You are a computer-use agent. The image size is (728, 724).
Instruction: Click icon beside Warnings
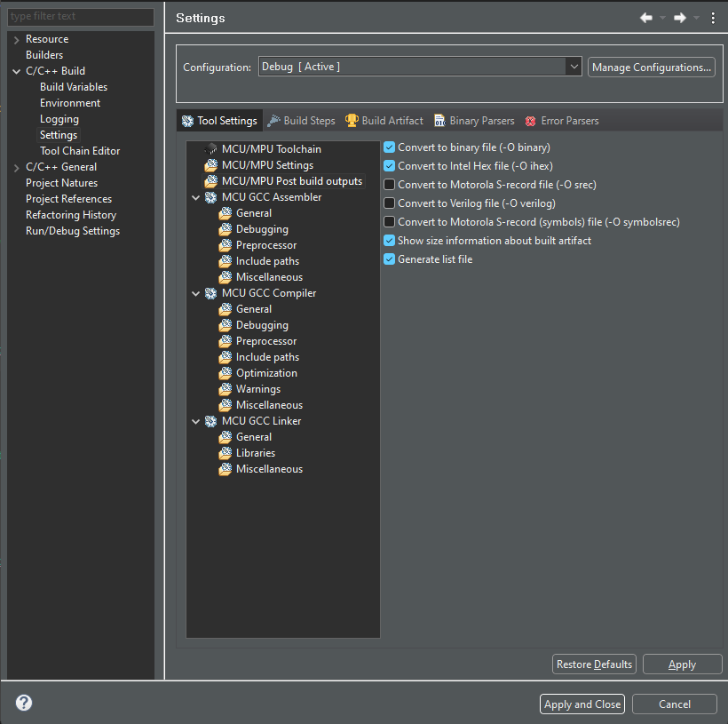[226, 389]
